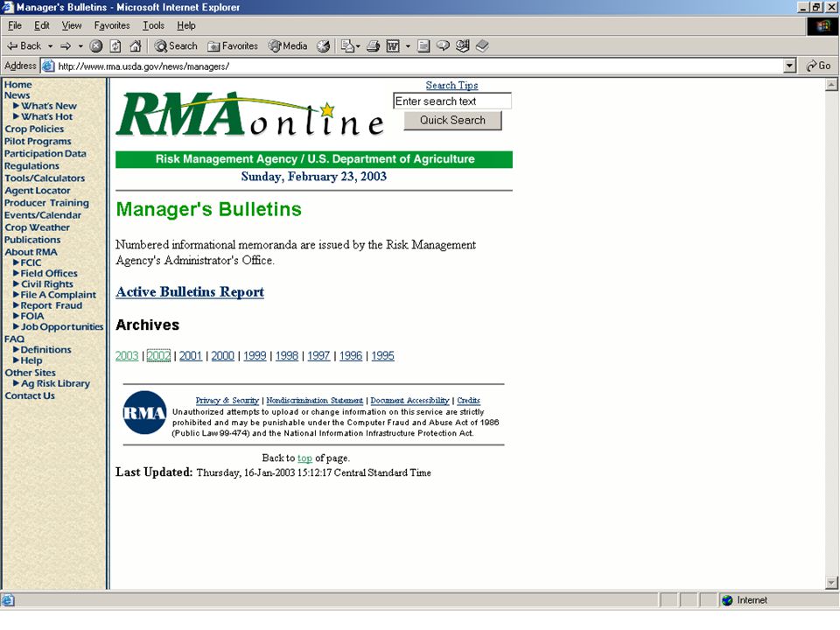Open Pilot Programs sidebar link
This screenshot has height=630, width=840.
(x=38, y=142)
